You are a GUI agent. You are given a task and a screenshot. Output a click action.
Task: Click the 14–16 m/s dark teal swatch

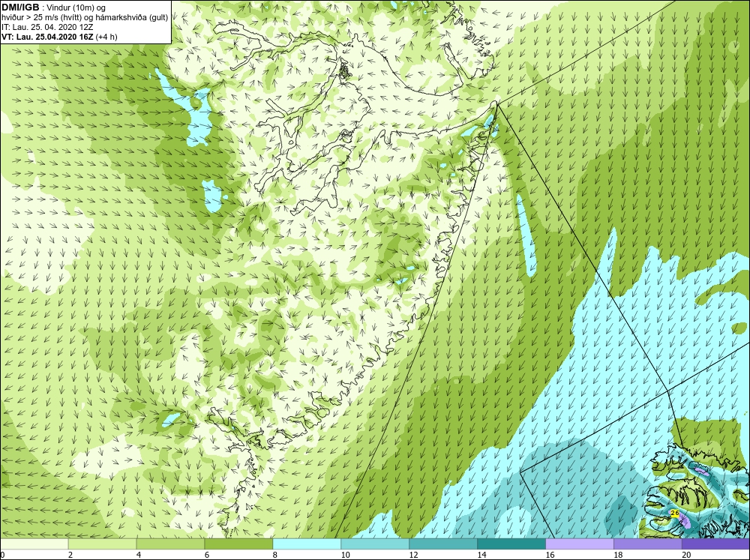[x=511, y=544]
